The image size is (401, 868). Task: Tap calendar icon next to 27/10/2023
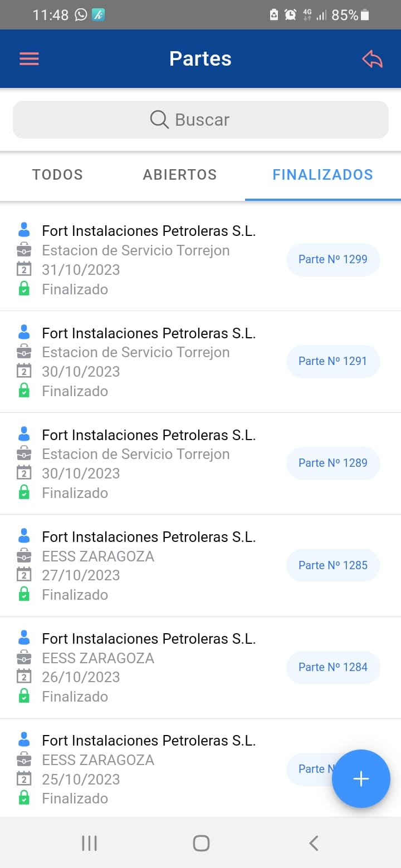[x=24, y=575]
